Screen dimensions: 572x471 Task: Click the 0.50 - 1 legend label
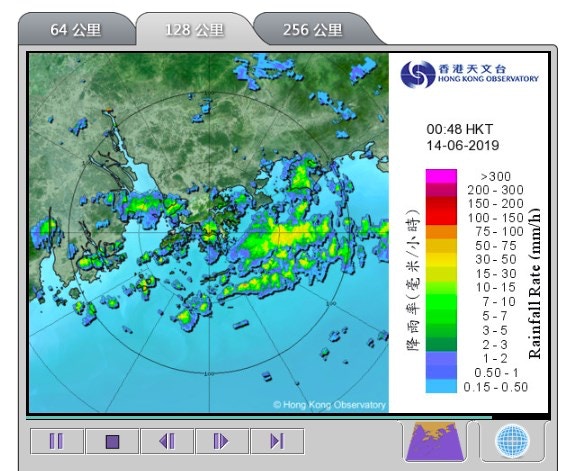click(x=496, y=373)
